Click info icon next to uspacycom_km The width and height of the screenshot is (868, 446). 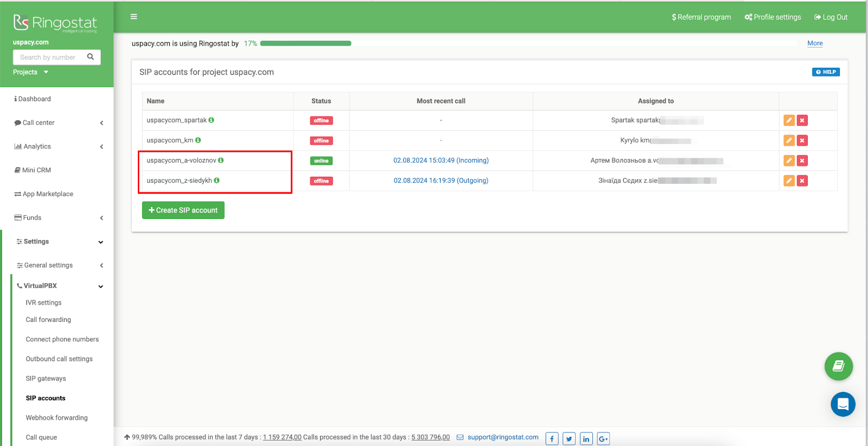198,140
